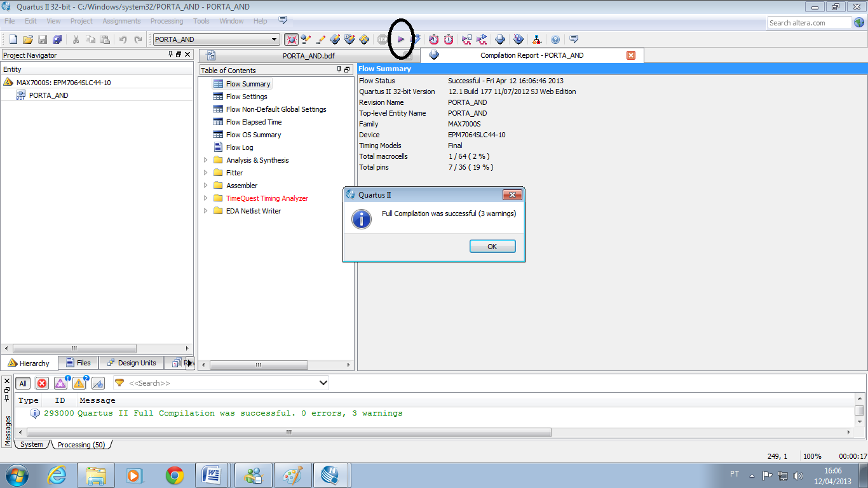Toggle the Critical Warning messages filter
Screen dimensions: 868x488
[60, 383]
